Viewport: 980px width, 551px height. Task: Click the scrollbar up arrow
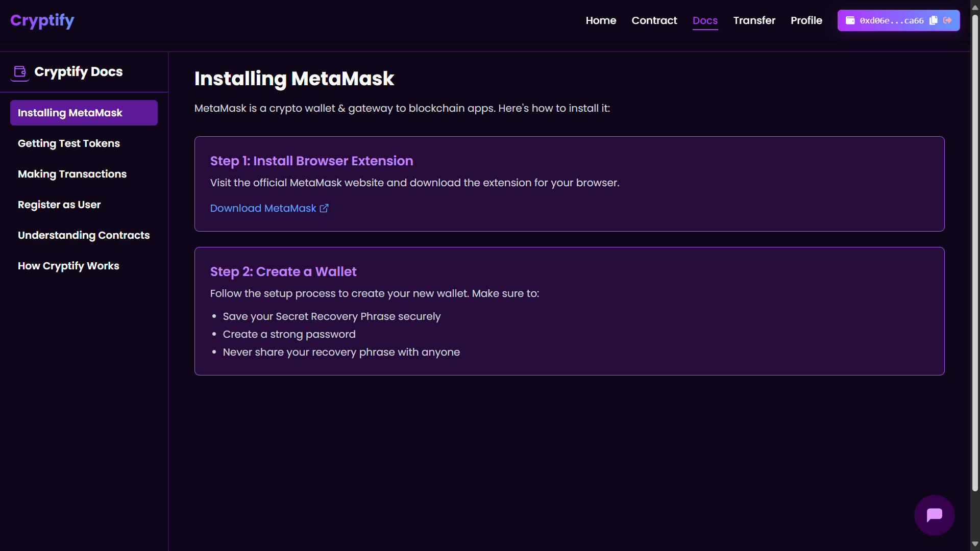[x=975, y=7]
